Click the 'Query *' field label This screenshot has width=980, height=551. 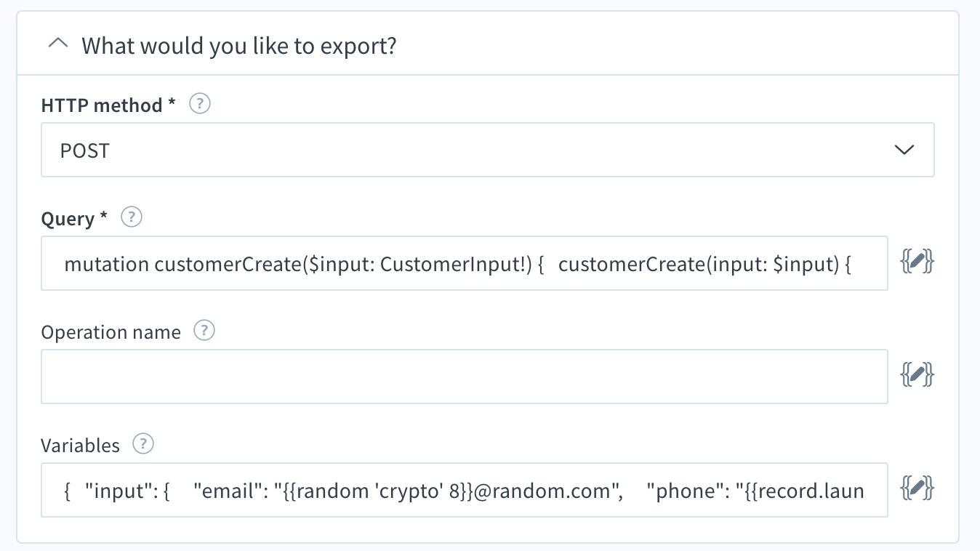pyautogui.click(x=76, y=219)
